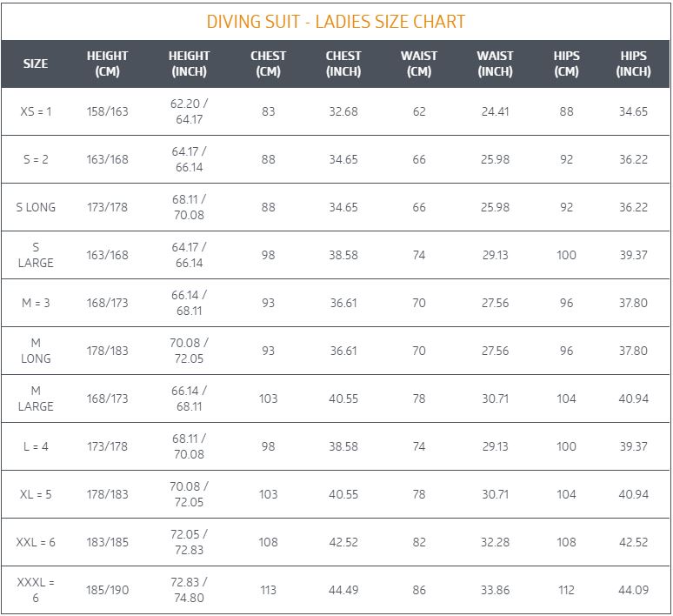
Task: Click the XL = 5 size label
Action: 36,494
